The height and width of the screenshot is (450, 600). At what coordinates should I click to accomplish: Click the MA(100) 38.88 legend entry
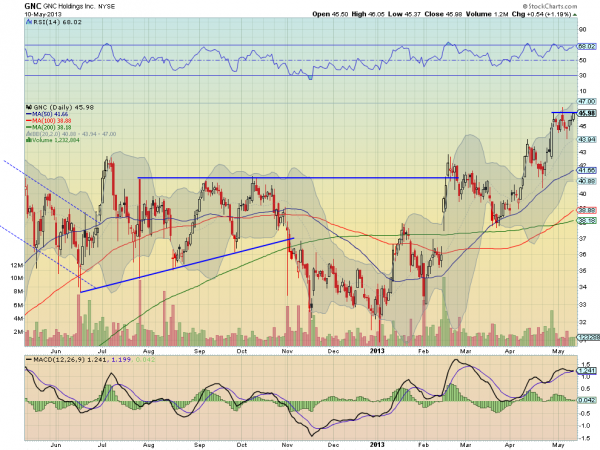point(48,121)
